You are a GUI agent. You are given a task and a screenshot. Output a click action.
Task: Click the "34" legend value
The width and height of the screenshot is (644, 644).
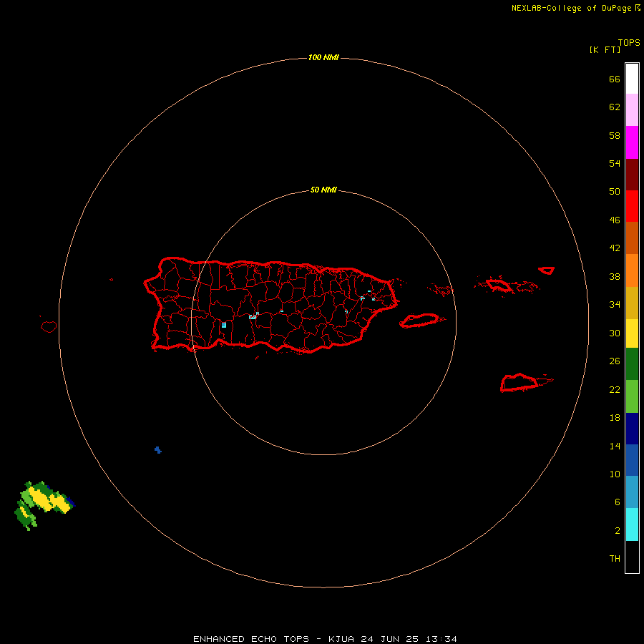(x=615, y=305)
